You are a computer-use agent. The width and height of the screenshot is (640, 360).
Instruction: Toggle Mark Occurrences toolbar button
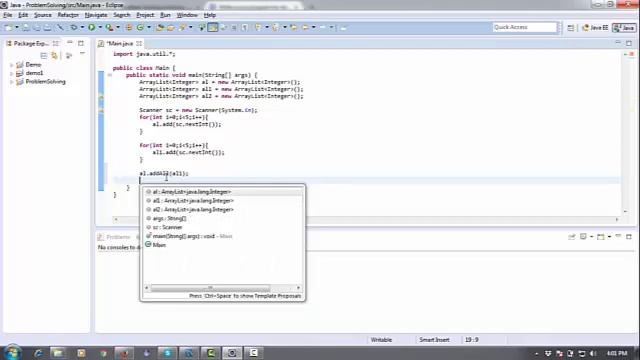pyautogui.click(x=212, y=27)
